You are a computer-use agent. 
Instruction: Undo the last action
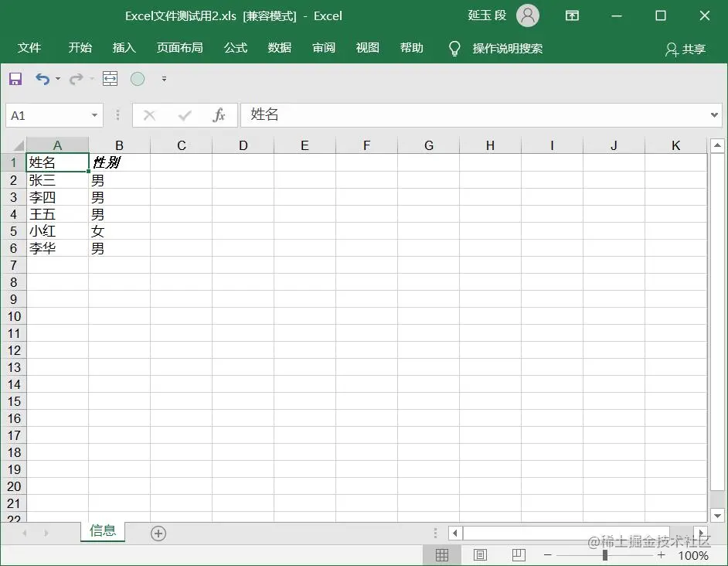[x=43, y=79]
